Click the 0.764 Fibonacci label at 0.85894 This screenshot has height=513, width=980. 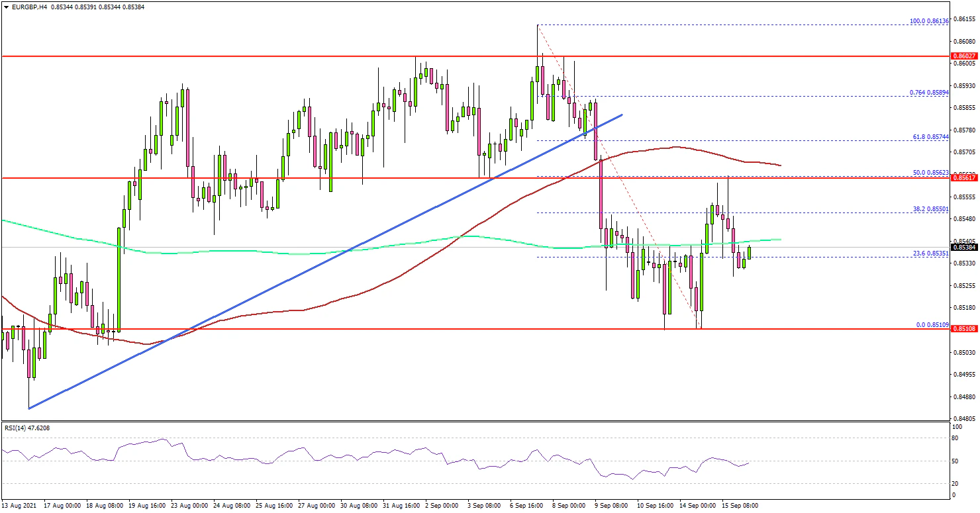[x=929, y=93]
